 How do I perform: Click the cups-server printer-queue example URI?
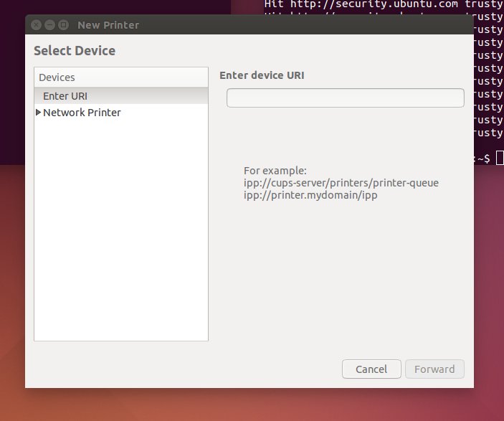click(x=341, y=183)
